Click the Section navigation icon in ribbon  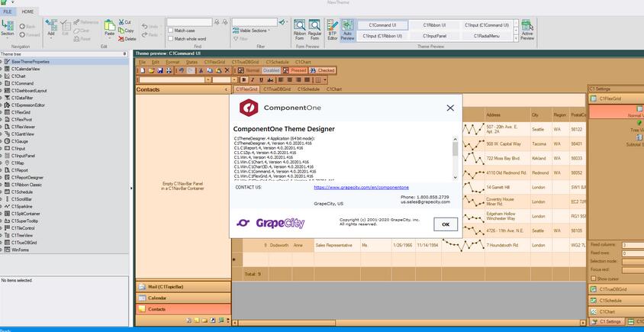[8, 25]
